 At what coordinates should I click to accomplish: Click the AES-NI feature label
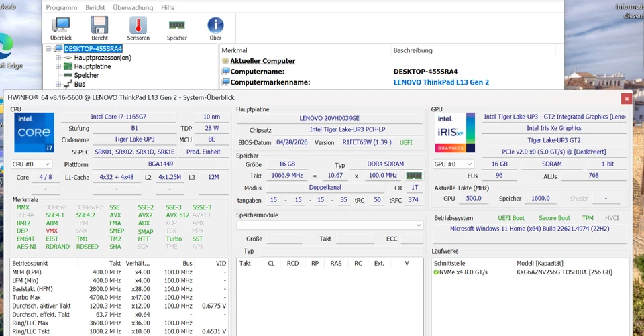coord(26,247)
